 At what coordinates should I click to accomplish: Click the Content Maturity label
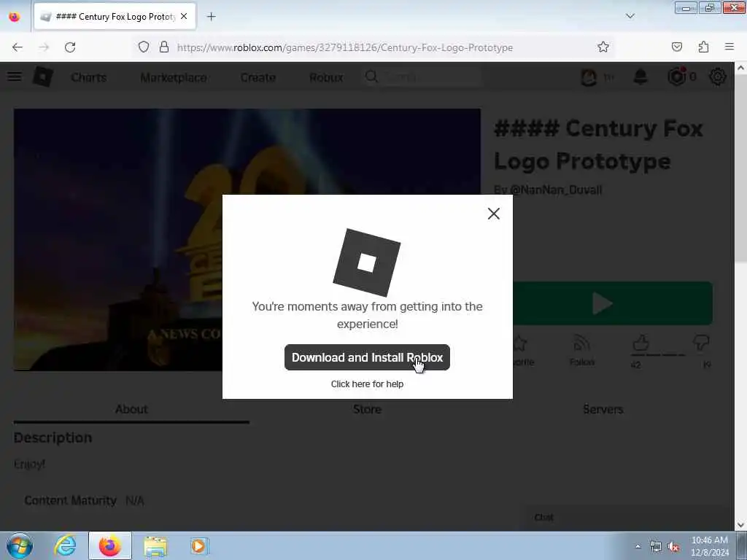(x=71, y=500)
